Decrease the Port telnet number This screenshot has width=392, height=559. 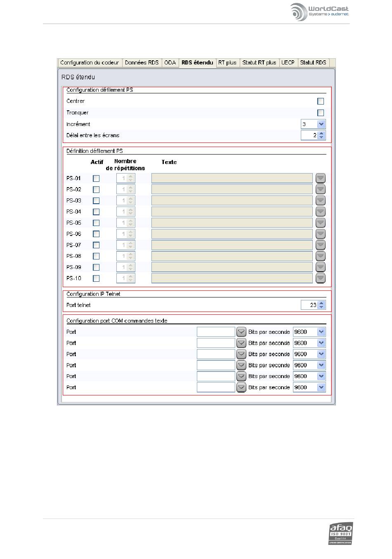click(x=322, y=307)
